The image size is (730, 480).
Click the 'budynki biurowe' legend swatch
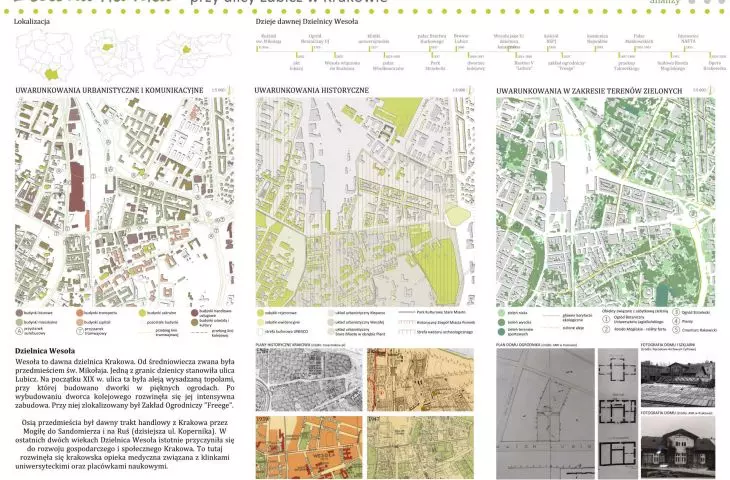tap(19, 313)
